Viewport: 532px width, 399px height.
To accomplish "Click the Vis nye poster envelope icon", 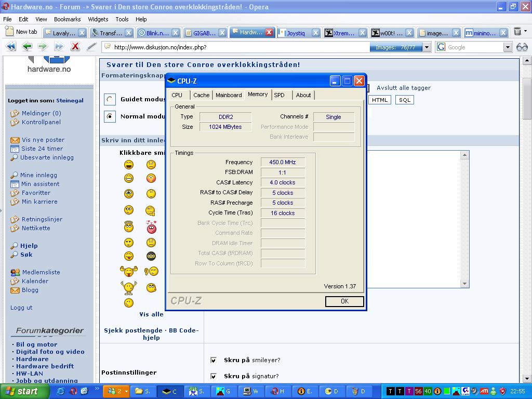I will click(x=15, y=140).
